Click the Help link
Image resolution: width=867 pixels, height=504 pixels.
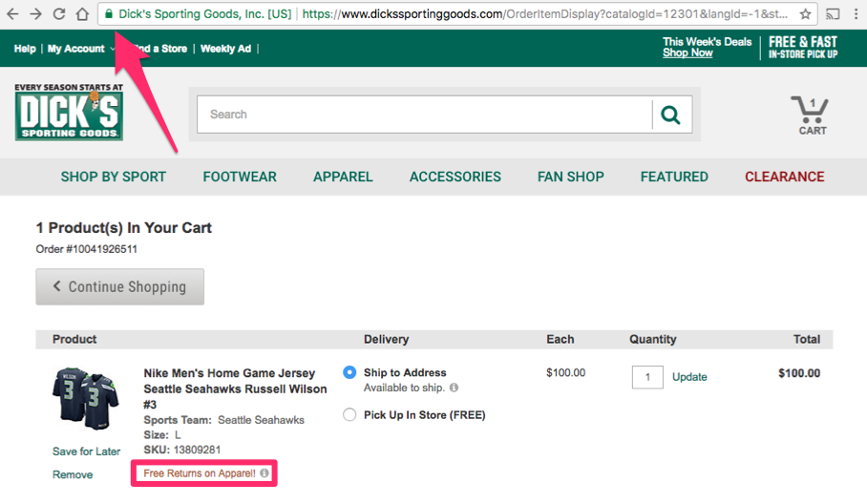tap(25, 49)
